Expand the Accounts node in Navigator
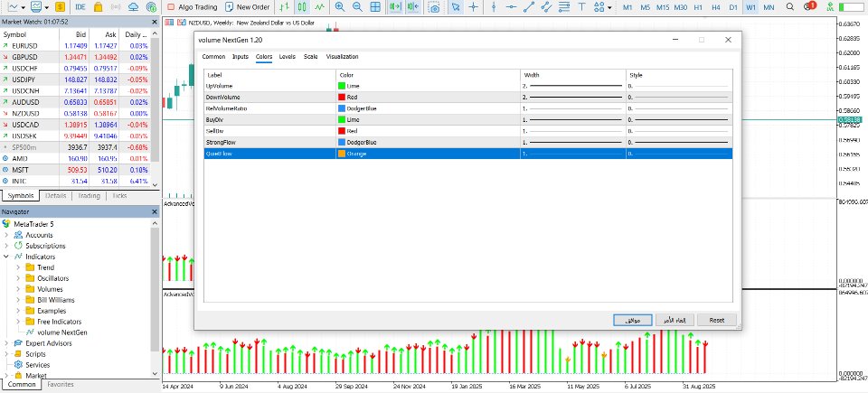The width and height of the screenshot is (868, 393). coord(6,235)
